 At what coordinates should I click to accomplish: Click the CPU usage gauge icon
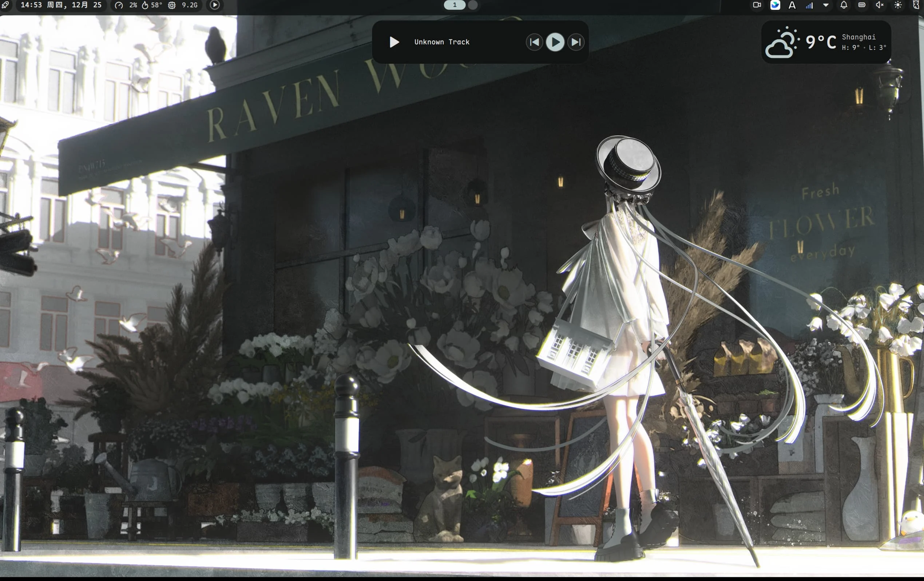click(119, 5)
